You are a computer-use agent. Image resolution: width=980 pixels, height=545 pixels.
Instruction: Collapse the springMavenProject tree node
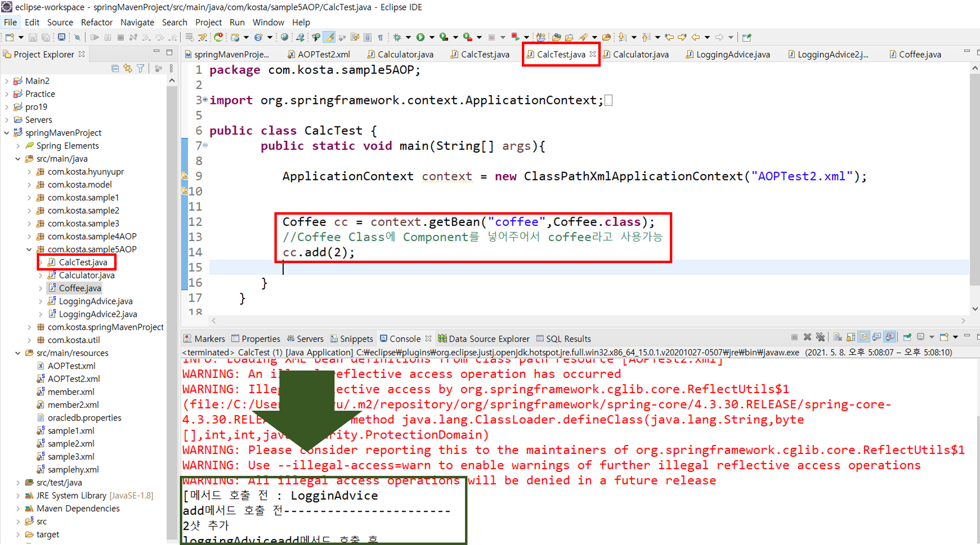7,133
